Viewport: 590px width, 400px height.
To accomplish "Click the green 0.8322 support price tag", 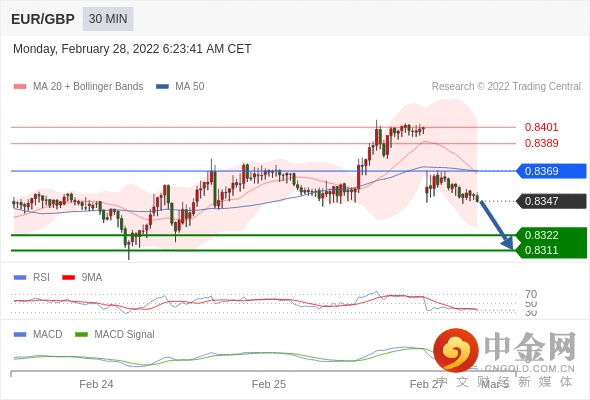I will [551, 235].
